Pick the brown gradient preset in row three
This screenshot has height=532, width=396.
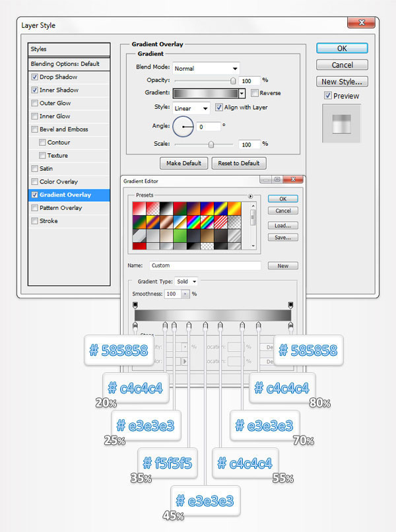click(207, 236)
